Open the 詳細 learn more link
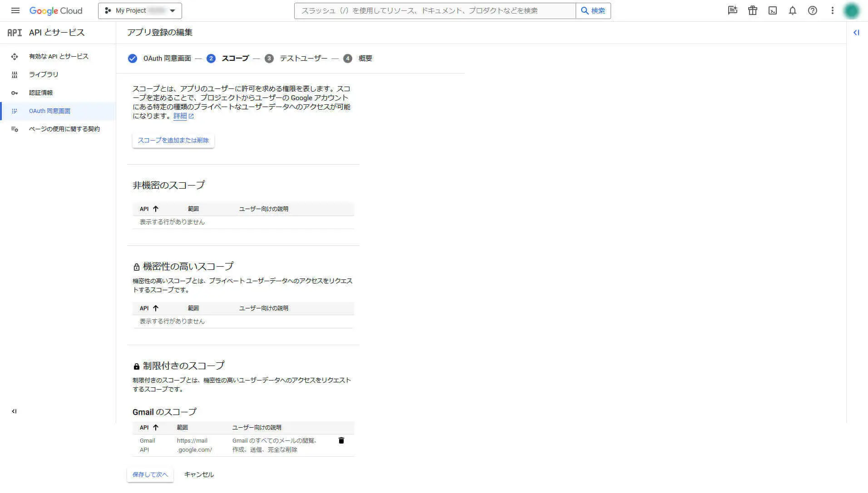Screen dimensions: 868x493 (183, 116)
